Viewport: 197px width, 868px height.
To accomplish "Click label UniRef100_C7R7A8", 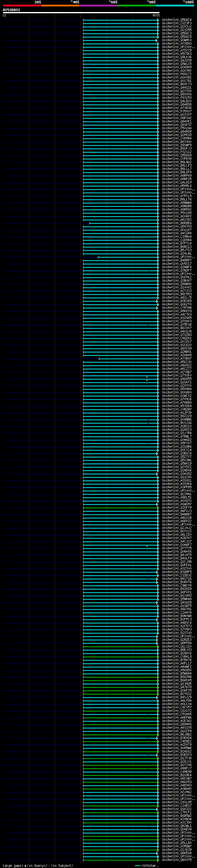I will 176,308.
